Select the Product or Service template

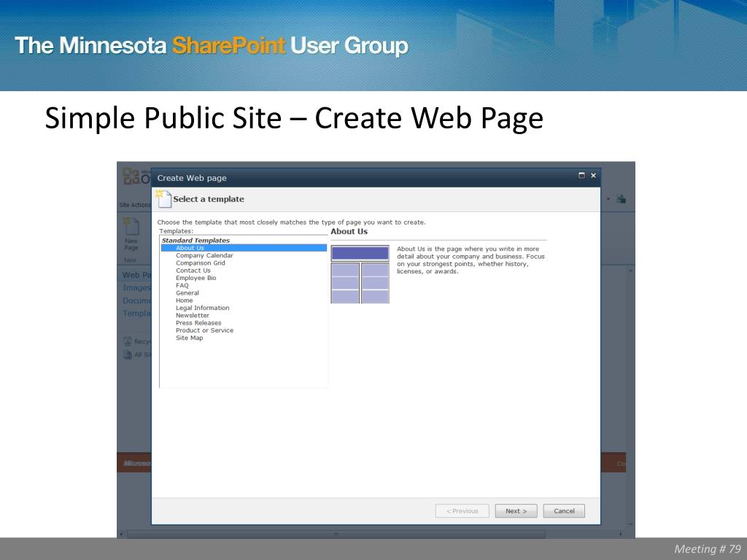point(204,330)
